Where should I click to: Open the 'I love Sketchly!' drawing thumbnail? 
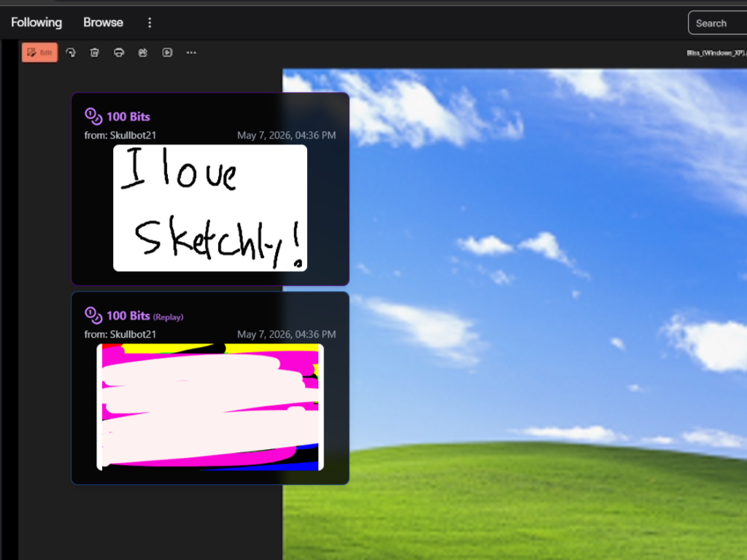click(x=210, y=208)
